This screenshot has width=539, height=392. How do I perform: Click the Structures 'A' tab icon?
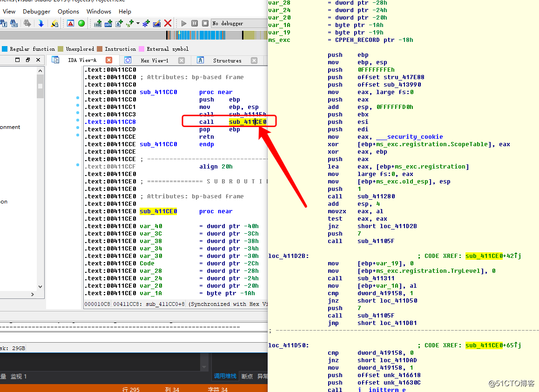point(201,60)
